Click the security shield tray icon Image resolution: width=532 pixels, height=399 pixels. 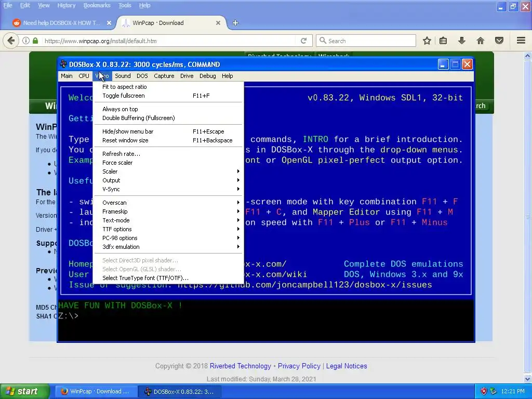point(484,391)
